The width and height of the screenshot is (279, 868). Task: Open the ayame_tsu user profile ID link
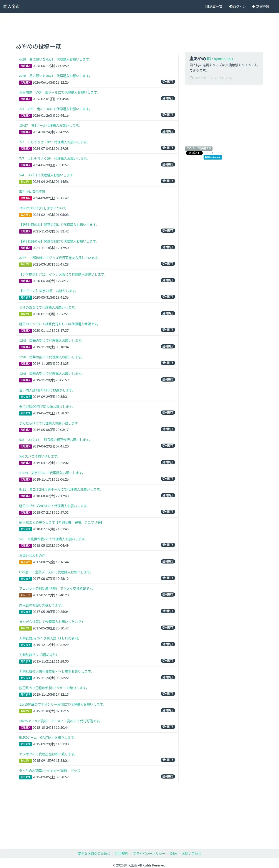tap(220, 59)
